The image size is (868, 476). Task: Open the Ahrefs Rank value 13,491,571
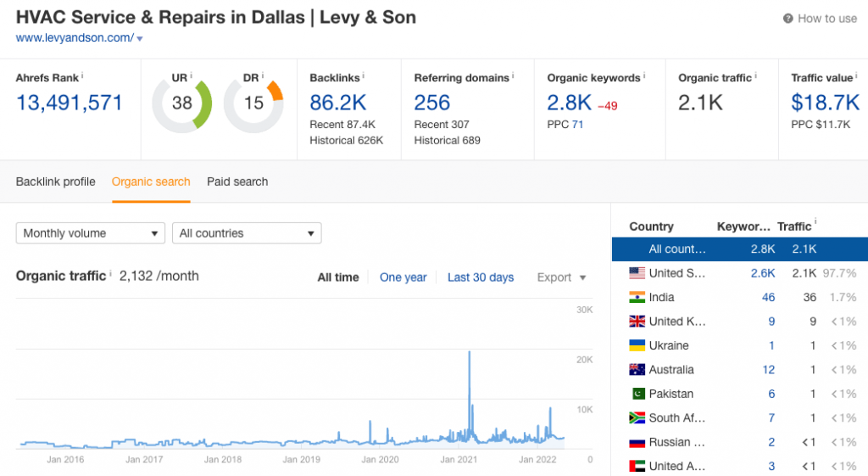point(70,103)
